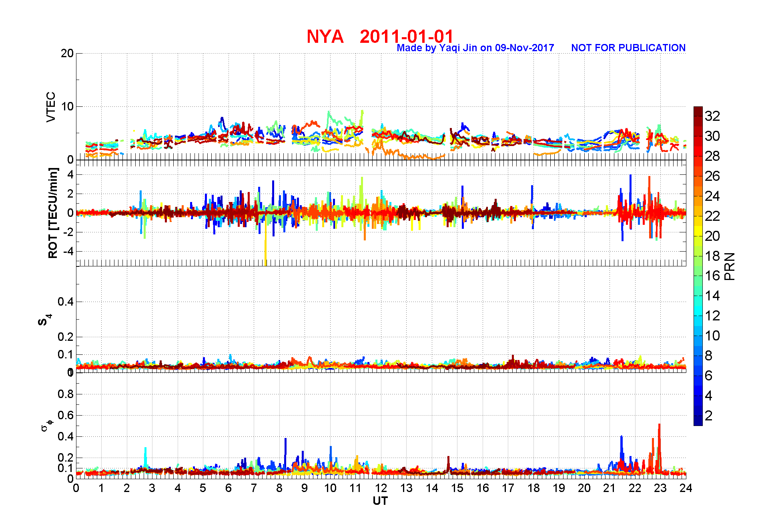The width and height of the screenshot is (762, 532).
Task: Select the UT axis tick label 13
Action: 406,488
